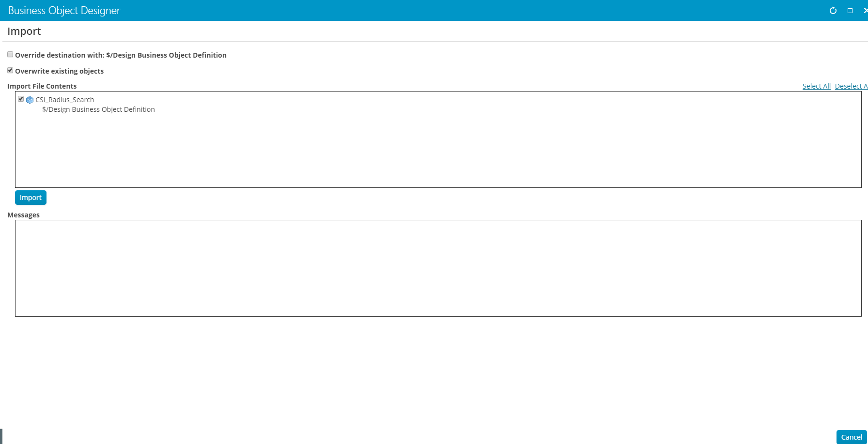
Task: Click empty area of Import File Contents list
Action: [438, 150]
